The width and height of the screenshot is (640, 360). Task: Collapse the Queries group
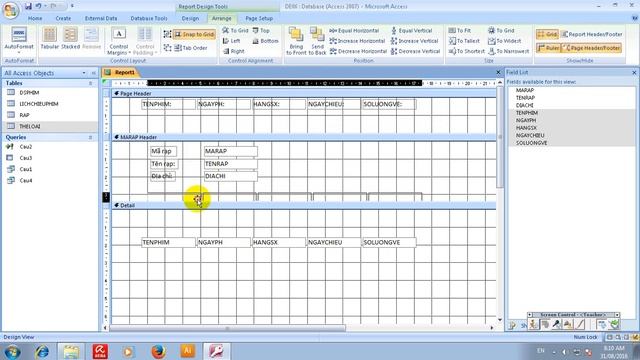(x=91, y=138)
